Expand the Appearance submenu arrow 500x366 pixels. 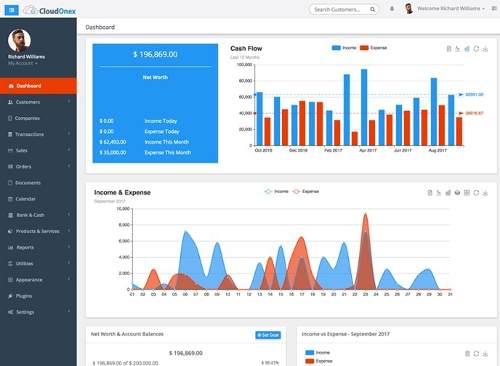pyautogui.click(x=69, y=279)
